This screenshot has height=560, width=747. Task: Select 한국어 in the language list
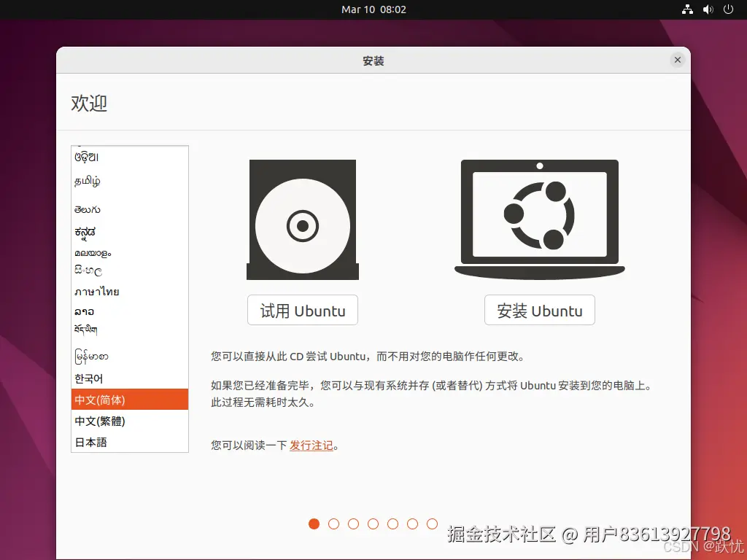[x=130, y=378]
